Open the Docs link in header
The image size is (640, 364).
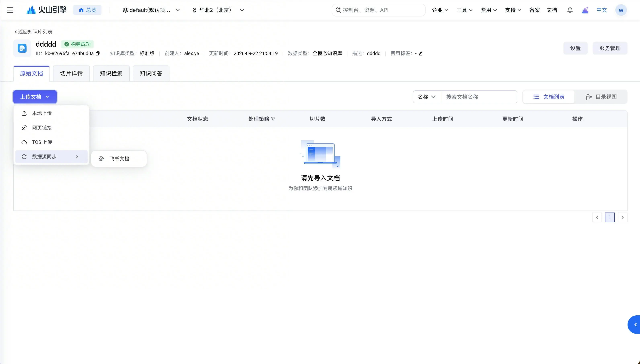pyautogui.click(x=552, y=10)
